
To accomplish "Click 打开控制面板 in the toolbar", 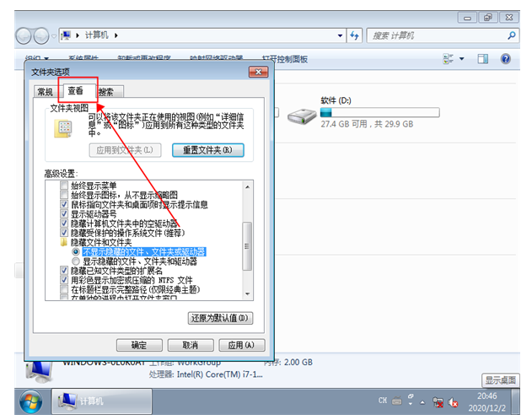I will [x=284, y=59].
